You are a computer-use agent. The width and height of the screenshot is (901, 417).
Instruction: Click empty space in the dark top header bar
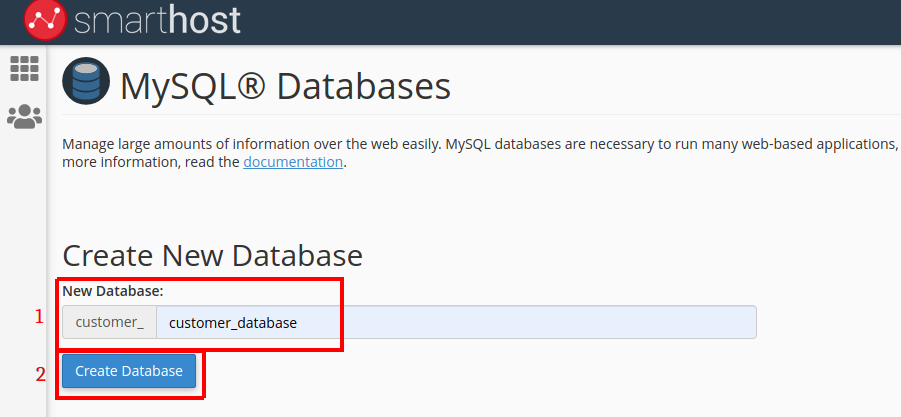(x=600, y=20)
